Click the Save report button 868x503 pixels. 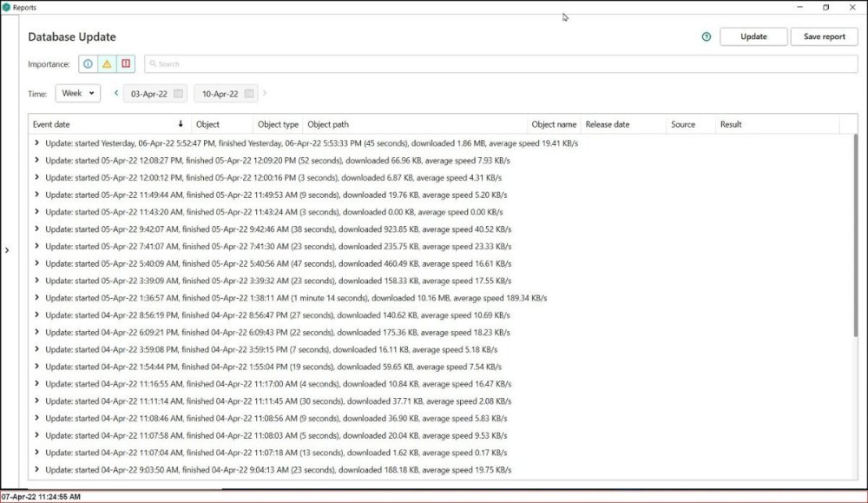(824, 36)
